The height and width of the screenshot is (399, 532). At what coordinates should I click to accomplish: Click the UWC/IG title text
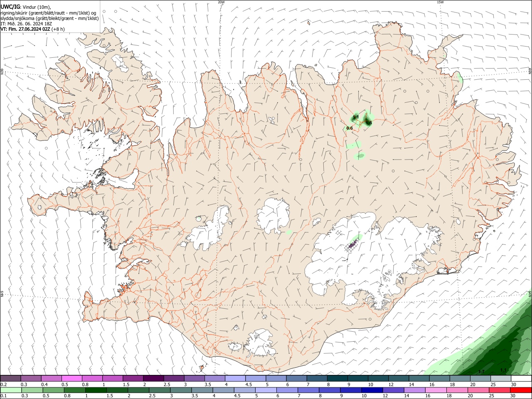tap(10, 7)
